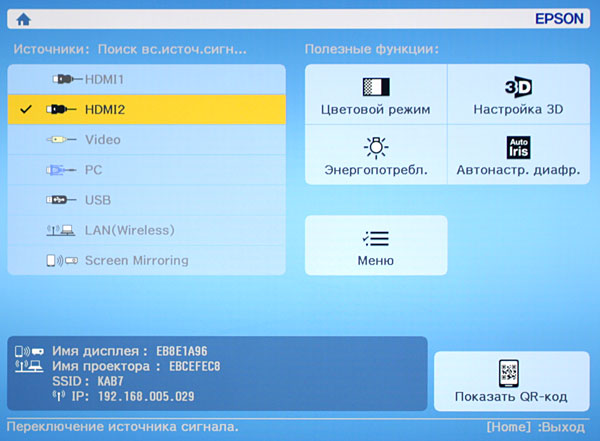The image size is (600, 441).
Task: Click the Переключение источника сигнала status text
Action: point(122,426)
